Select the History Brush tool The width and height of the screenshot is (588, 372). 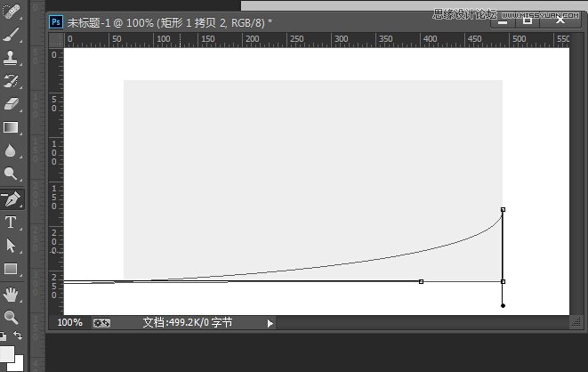click(x=11, y=81)
